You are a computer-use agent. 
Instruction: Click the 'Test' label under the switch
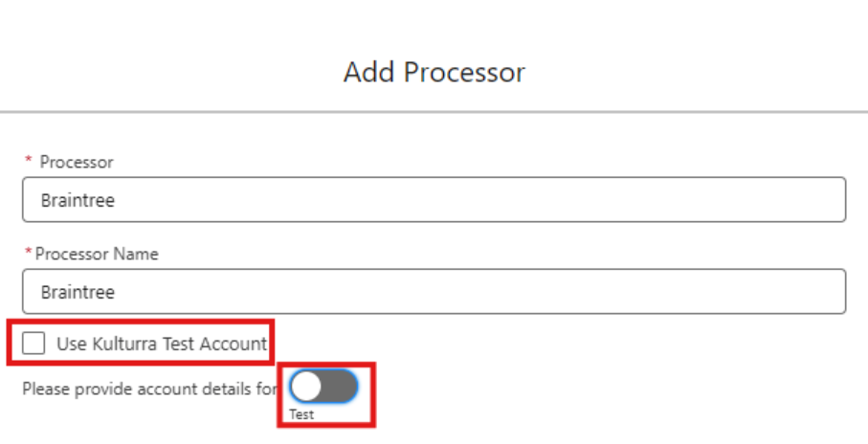pyautogui.click(x=301, y=415)
